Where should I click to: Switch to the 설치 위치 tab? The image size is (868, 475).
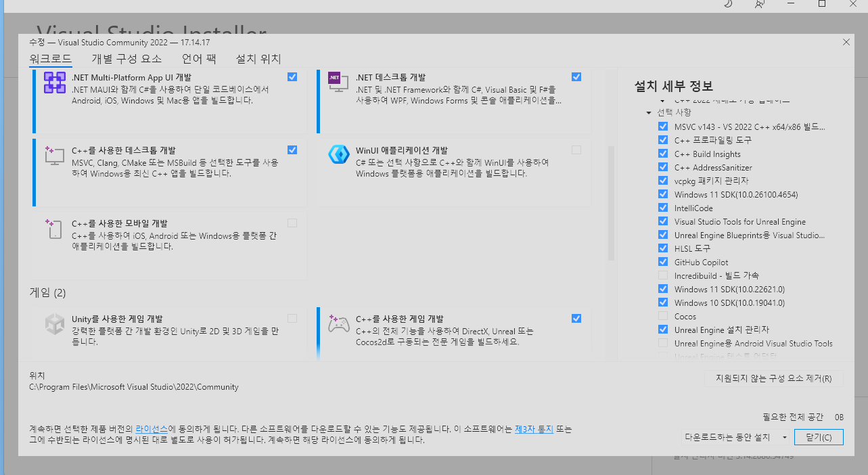coord(258,59)
